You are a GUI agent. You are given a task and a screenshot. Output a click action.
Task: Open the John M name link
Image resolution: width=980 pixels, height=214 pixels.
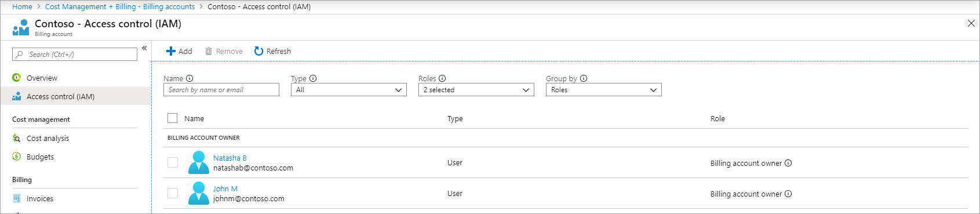pos(225,188)
